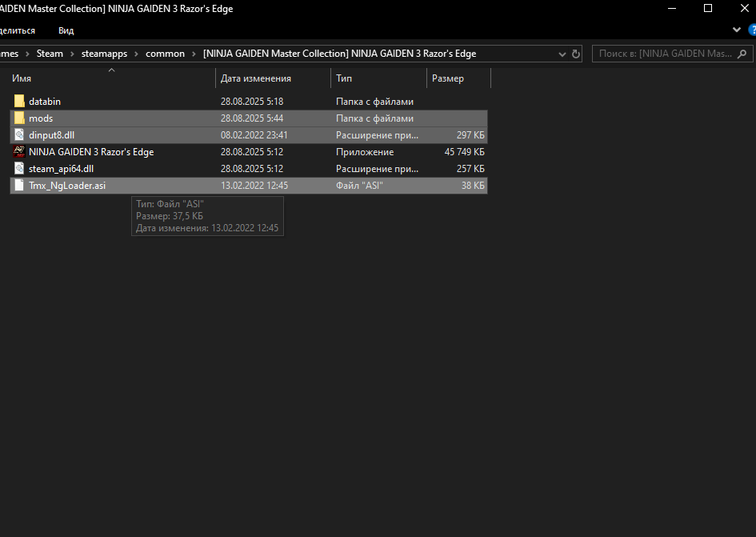Expand the chevron after steamapps in path
This screenshot has height=537, width=756.
pos(137,54)
